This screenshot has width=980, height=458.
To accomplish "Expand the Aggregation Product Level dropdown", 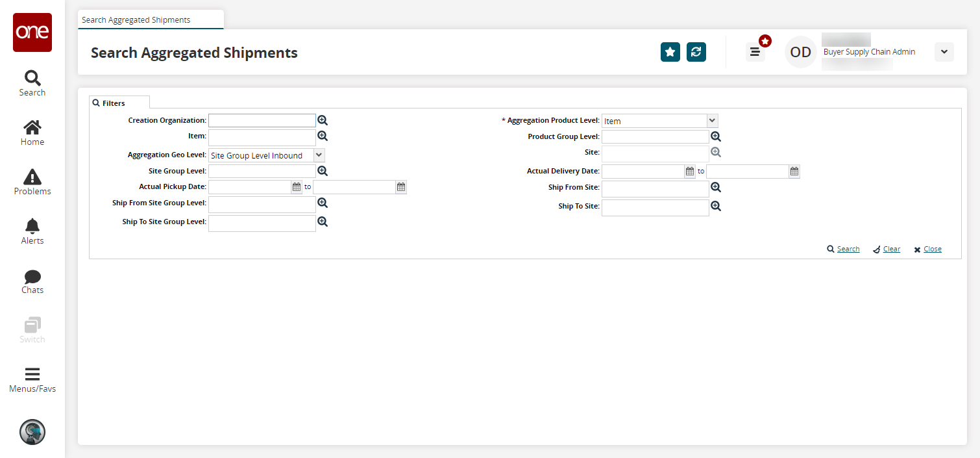I will click(712, 121).
